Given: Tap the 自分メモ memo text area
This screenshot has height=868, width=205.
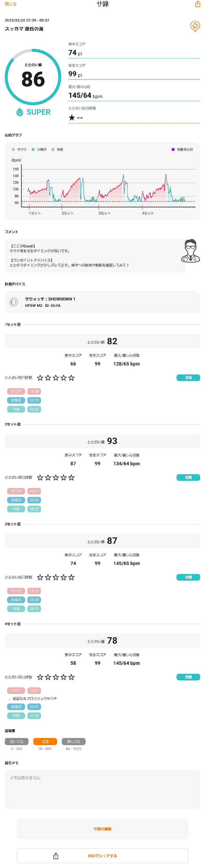Looking at the screenshot, I should (102, 789).
